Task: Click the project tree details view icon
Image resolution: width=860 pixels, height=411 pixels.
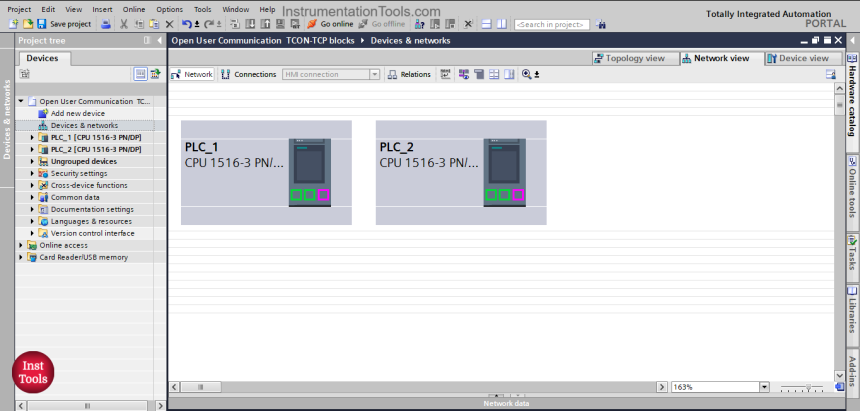Action: click(140, 74)
